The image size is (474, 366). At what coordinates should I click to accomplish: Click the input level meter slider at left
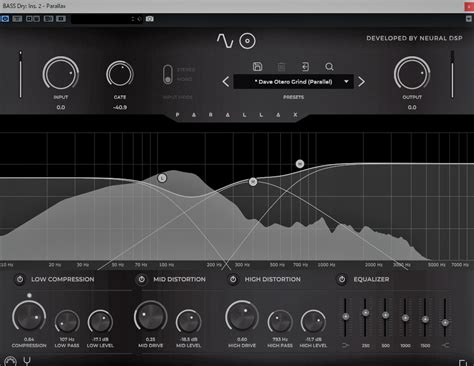click(x=21, y=74)
